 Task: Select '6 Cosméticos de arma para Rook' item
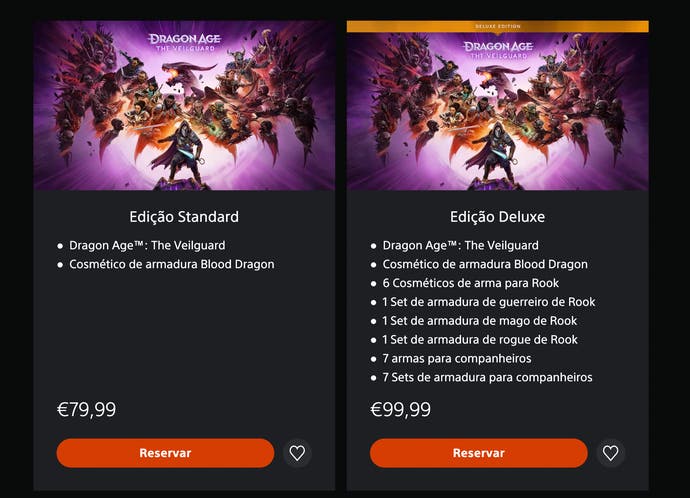[x=470, y=283]
